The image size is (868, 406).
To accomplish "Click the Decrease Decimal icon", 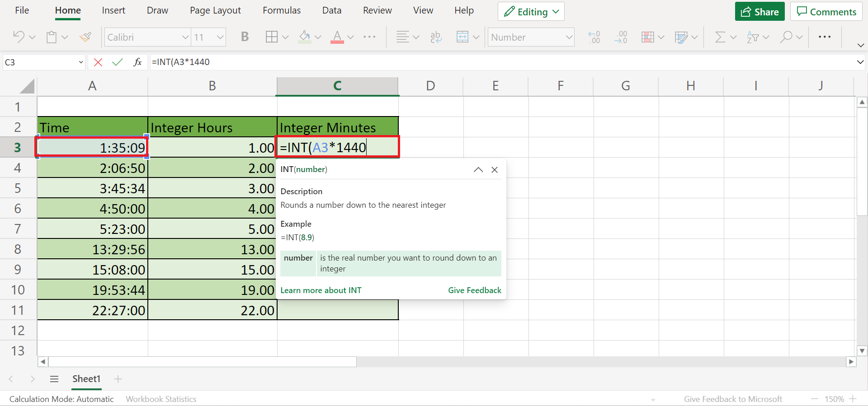I will tap(621, 37).
